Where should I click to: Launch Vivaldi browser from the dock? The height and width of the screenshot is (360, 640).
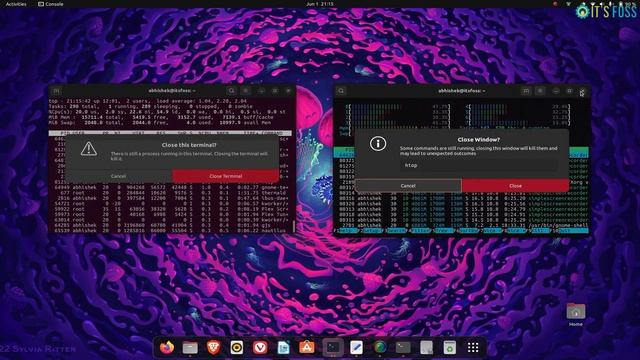tap(260, 347)
